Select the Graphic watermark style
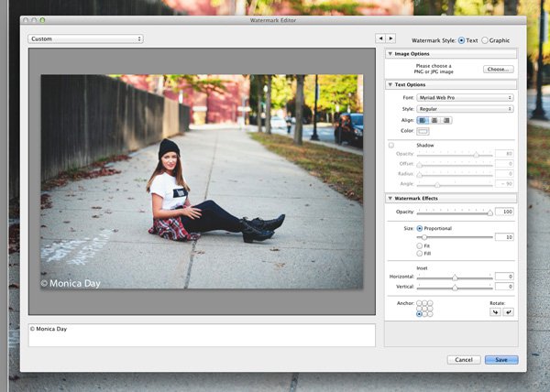This screenshot has height=392, width=550. click(x=485, y=40)
